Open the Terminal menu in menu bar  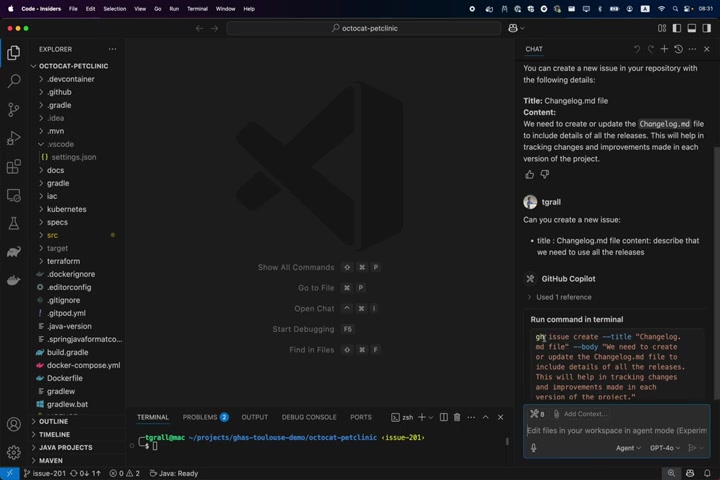tap(197, 9)
